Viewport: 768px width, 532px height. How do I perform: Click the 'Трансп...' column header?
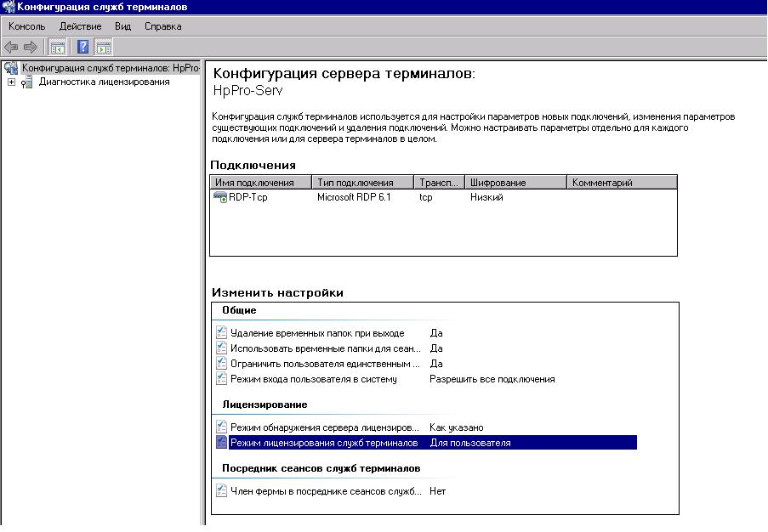click(x=439, y=183)
